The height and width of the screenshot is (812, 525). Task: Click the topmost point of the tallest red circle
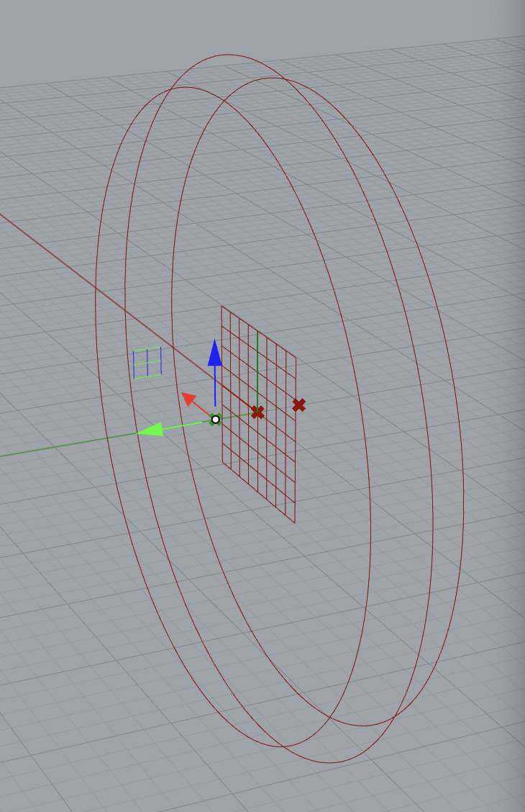[230, 55]
